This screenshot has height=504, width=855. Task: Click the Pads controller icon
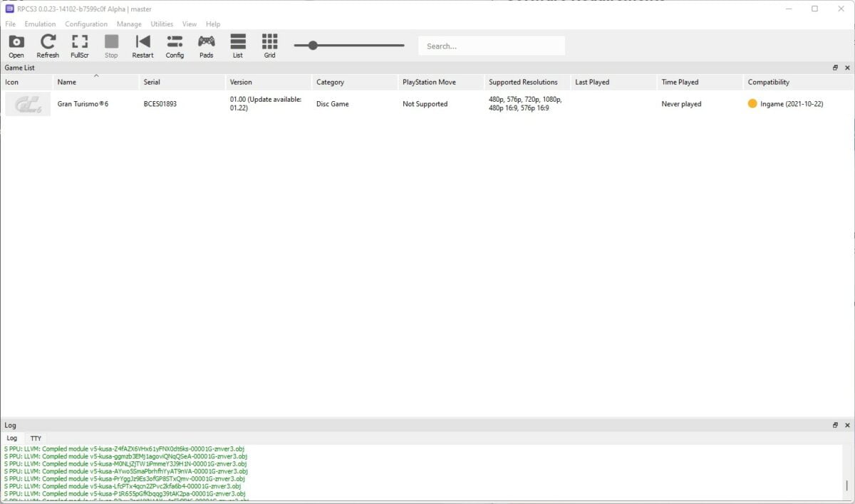206,43
